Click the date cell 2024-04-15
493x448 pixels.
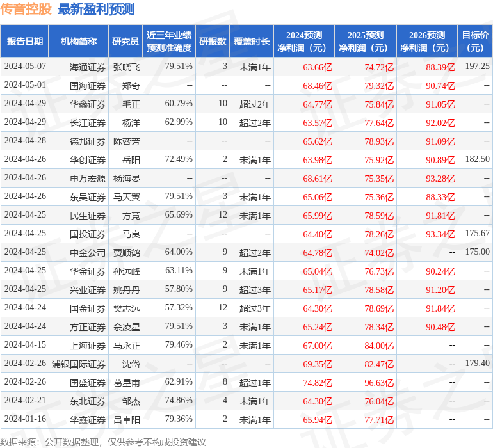coord(25,344)
